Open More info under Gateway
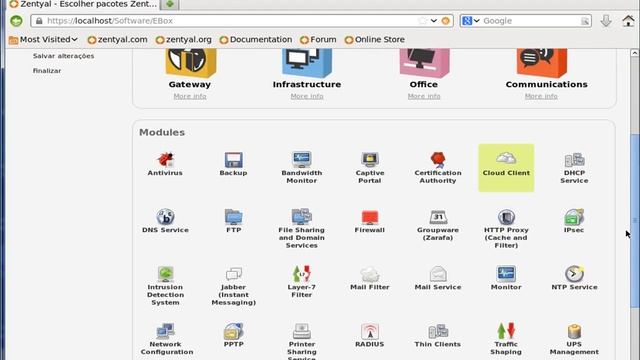Image resolution: width=640 pixels, height=360 pixels. click(190, 96)
